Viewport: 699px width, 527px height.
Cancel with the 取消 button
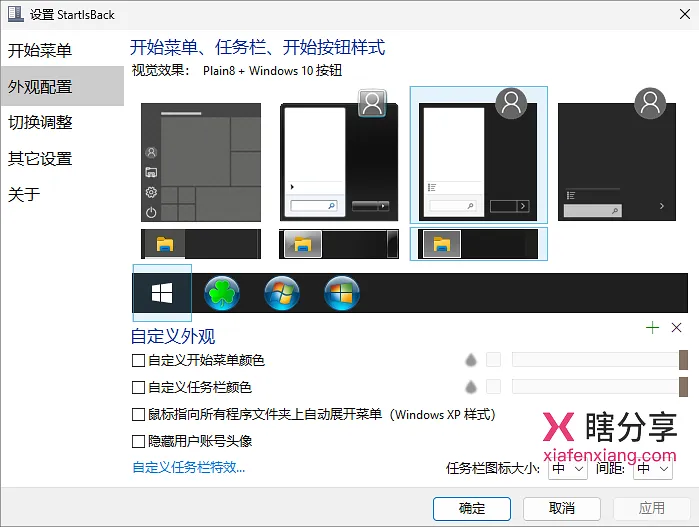[562, 508]
